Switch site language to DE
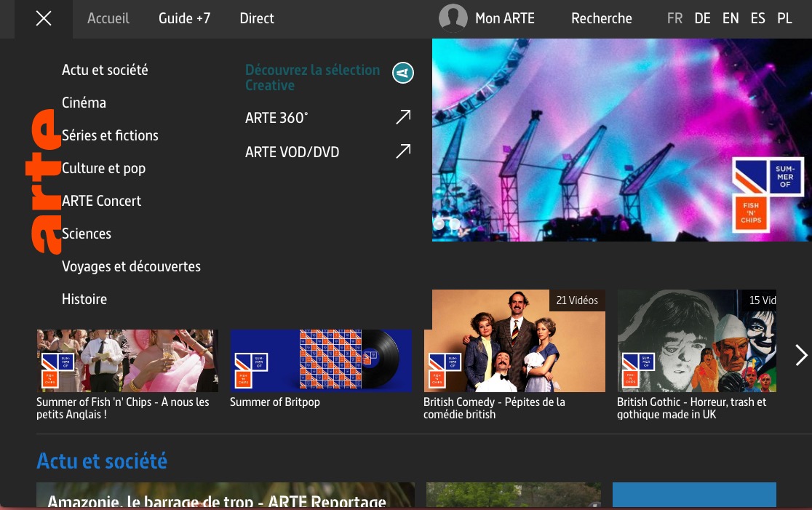 [x=702, y=19]
